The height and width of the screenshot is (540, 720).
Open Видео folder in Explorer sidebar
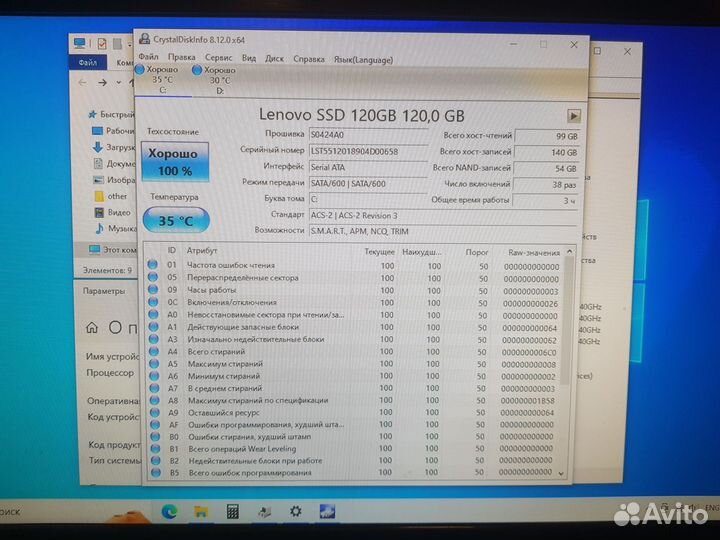(x=113, y=212)
